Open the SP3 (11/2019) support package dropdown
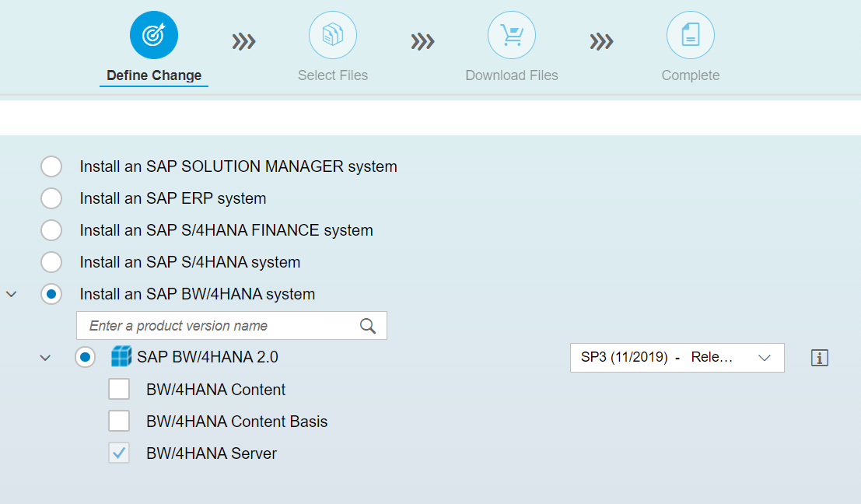 (677, 358)
